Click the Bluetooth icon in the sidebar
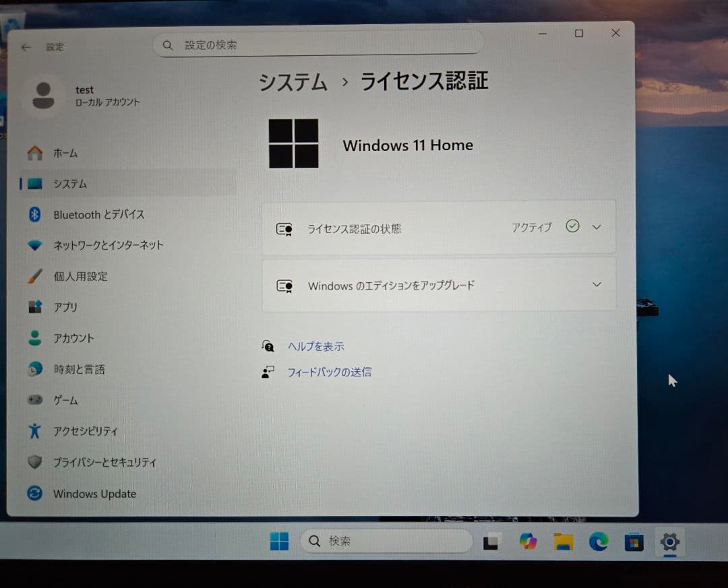Image resolution: width=728 pixels, height=588 pixels. [35, 214]
